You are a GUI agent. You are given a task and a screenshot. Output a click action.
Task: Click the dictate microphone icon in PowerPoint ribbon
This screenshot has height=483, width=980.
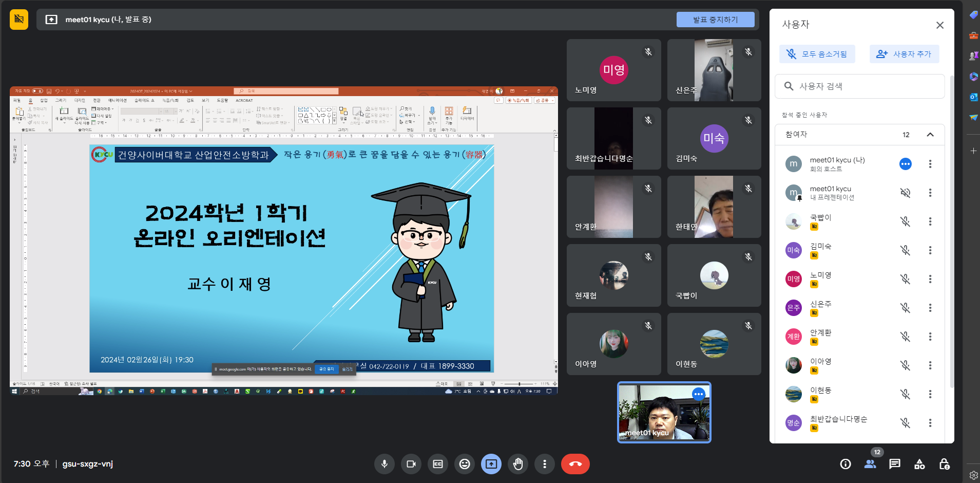(432, 111)
